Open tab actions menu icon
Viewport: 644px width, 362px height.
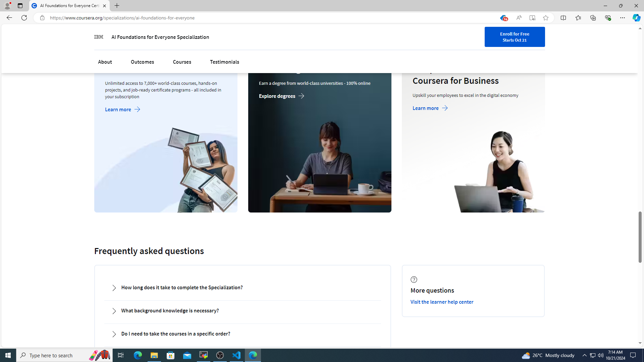tap(20, 6)
